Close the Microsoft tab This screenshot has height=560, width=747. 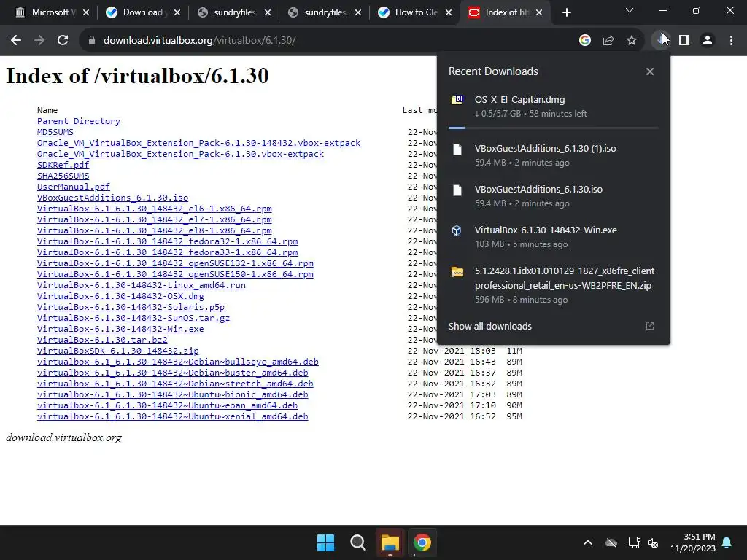click(86, 13)
